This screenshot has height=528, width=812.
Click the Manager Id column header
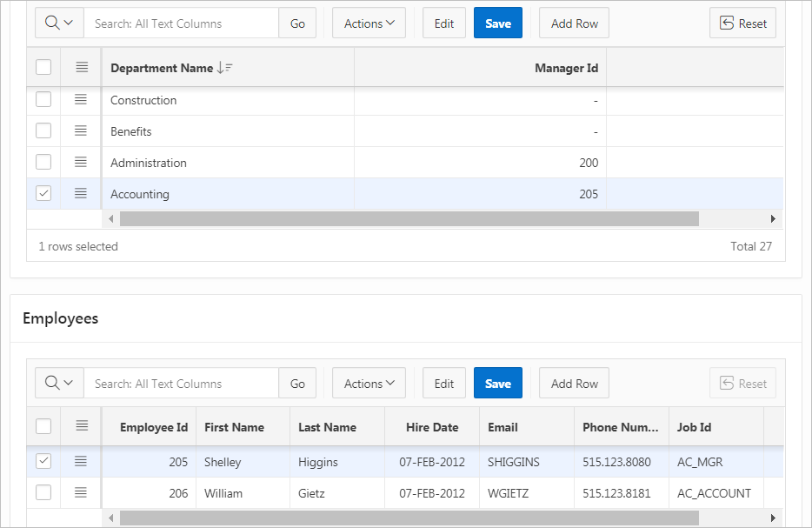(566, 68)
